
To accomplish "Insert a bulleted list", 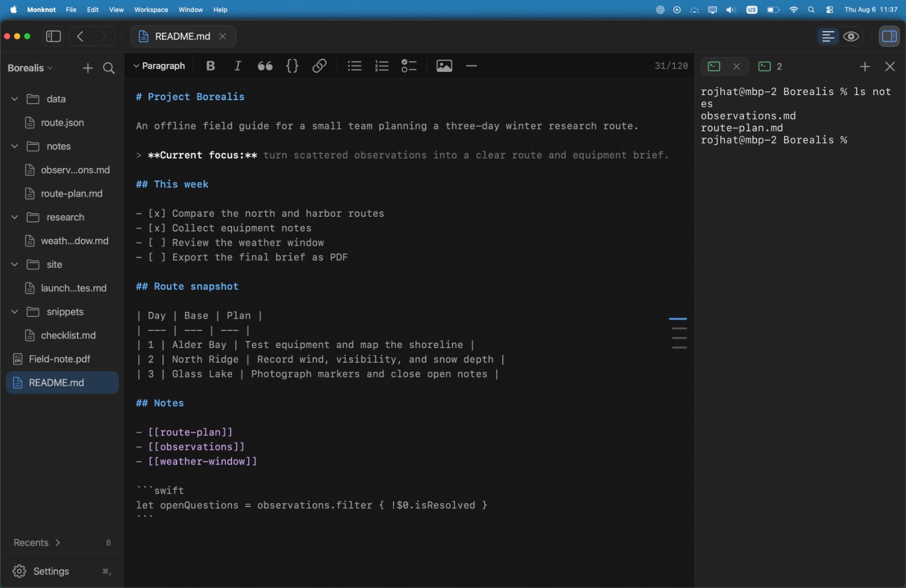I will point(354,66).
